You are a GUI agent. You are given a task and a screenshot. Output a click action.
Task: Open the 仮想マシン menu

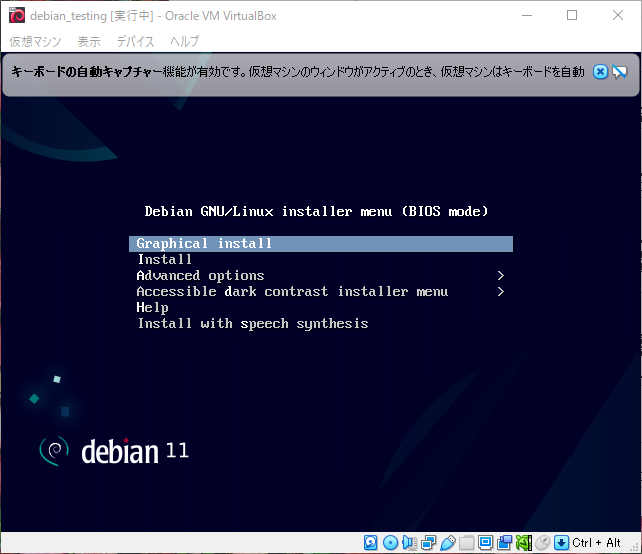(35, 41)
